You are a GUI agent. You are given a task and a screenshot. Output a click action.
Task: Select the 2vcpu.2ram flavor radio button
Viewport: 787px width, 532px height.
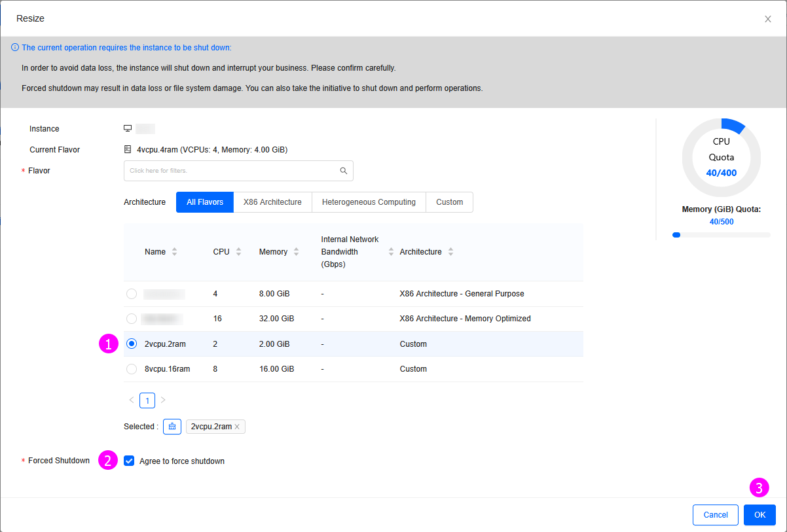[x=132, y=344]
